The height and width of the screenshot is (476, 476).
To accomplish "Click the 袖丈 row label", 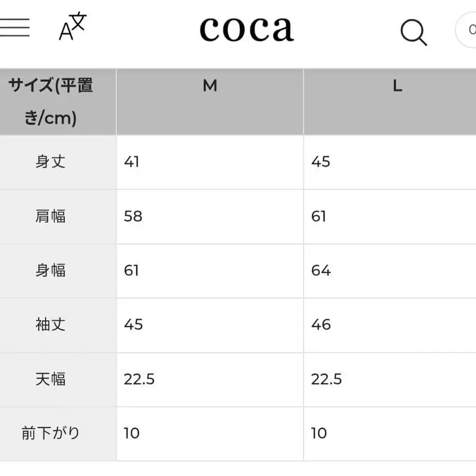I will pos(50,325).
